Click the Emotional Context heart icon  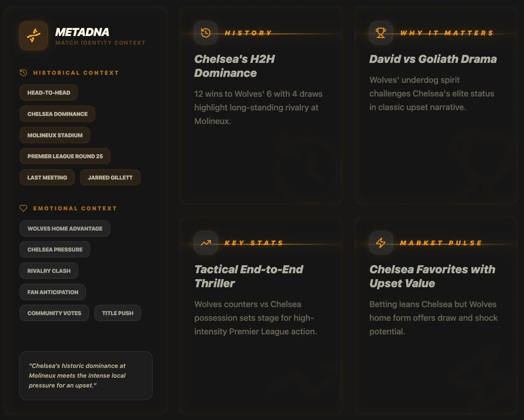coord(23,208)
